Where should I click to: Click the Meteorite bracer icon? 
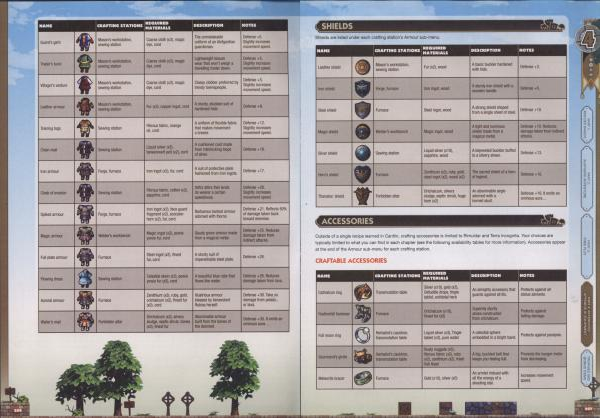pos(362,378)
